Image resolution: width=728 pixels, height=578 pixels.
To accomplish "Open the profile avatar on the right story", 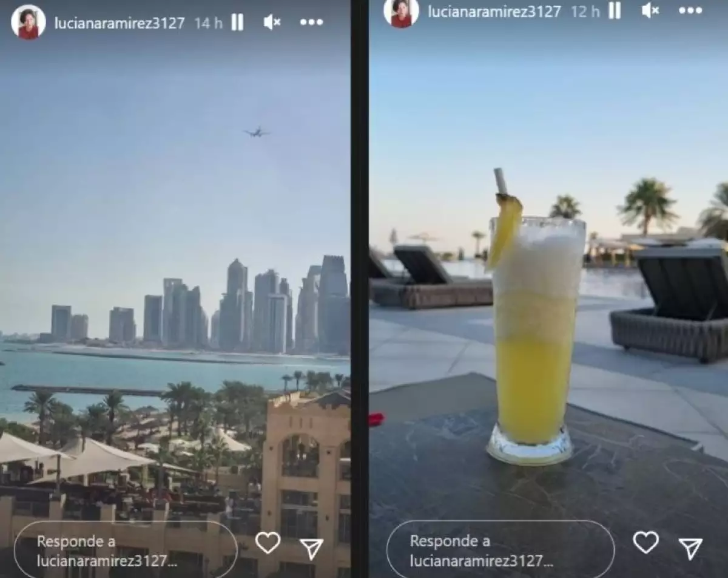I will [x=401, y=12].
